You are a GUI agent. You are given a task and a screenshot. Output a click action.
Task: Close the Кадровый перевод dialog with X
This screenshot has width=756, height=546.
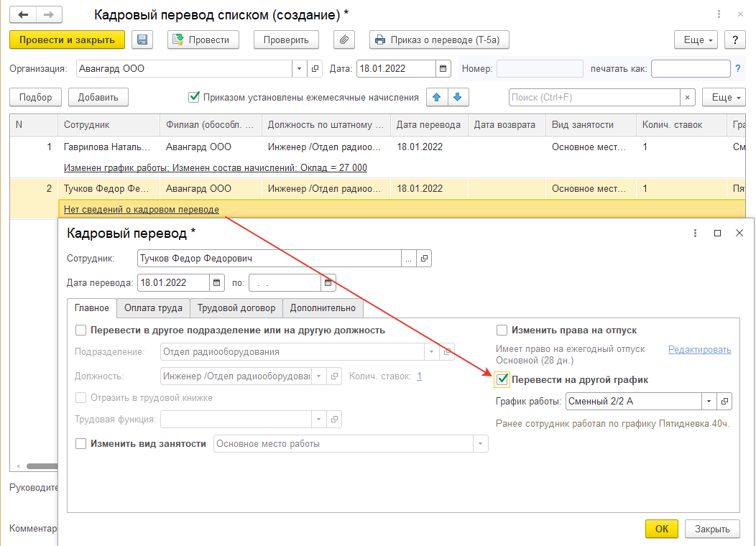coord(739,233)
